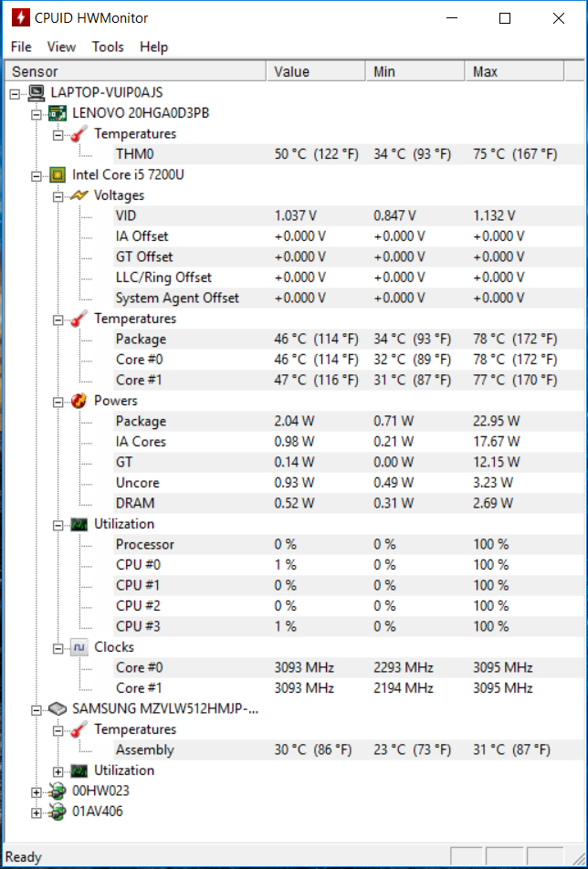Viewport: 588px width, 869px height.
Task: Open the Tools menu
Action: click(108, 47)
